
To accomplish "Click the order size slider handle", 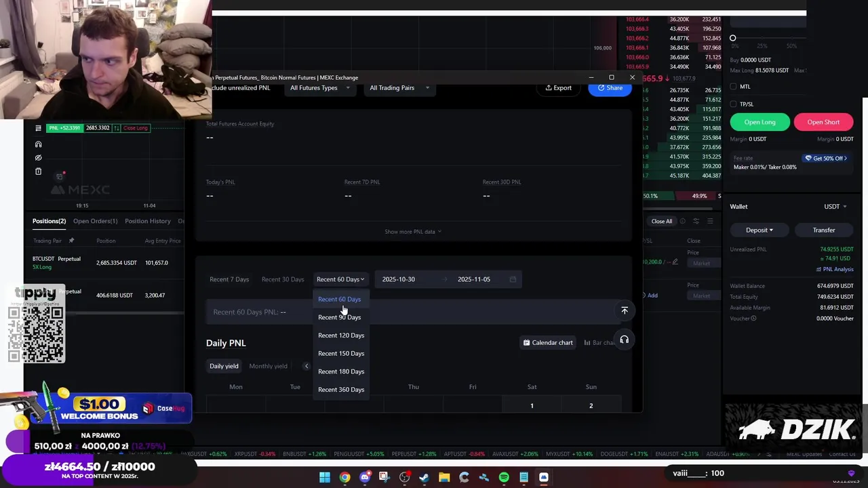I will point(732,38).
